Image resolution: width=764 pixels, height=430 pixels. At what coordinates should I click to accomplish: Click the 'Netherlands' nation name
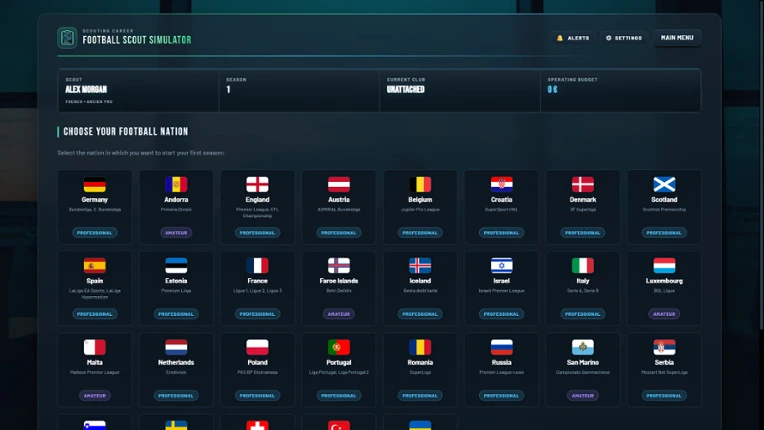point(176,362)
